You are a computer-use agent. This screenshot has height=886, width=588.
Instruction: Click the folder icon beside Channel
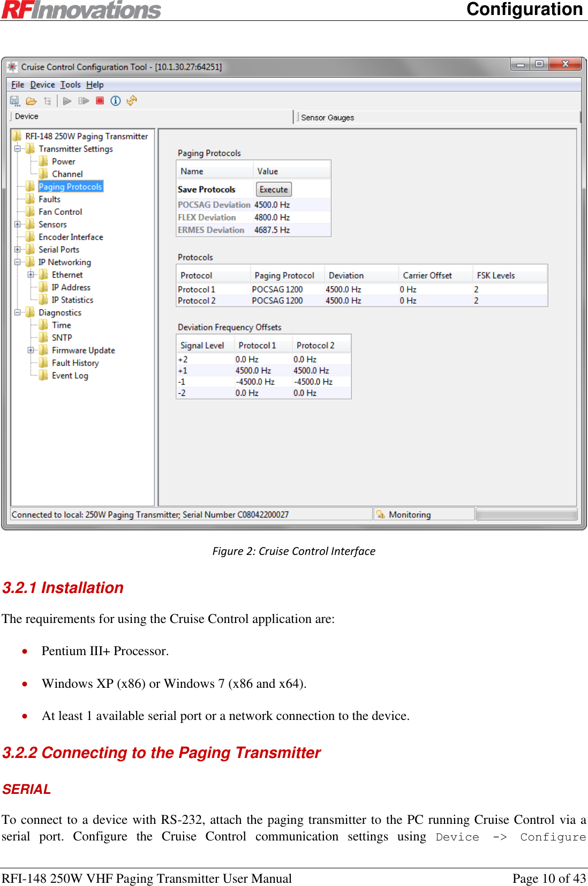44,174
